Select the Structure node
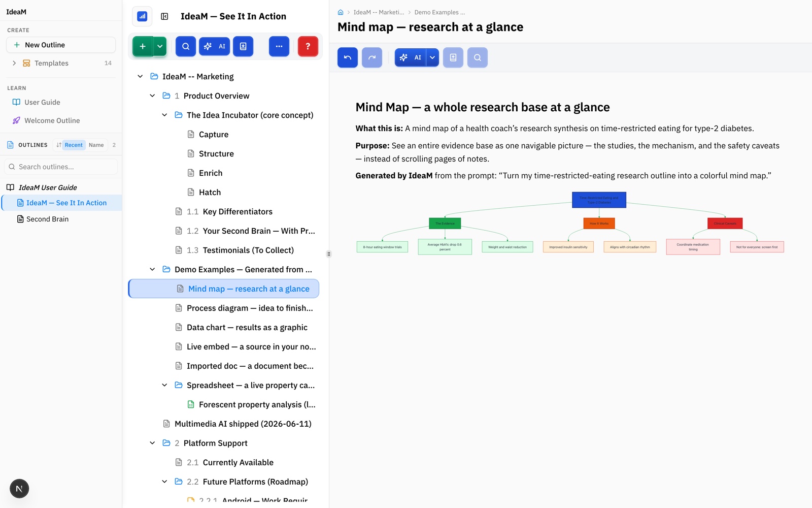The width and height of the screenshot is (812, 508). click(x=216, y=153)
